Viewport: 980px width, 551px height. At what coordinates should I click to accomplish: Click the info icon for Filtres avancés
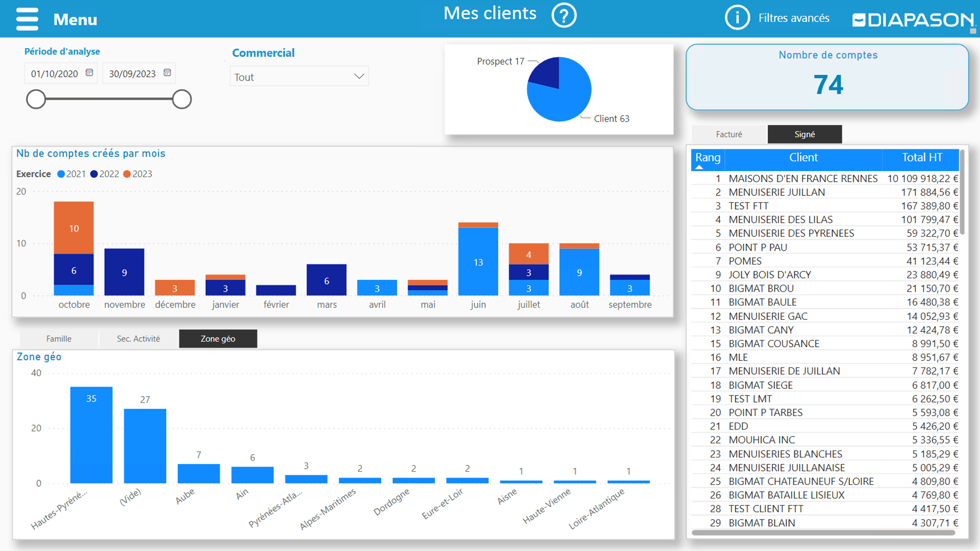tap(737, 18)
